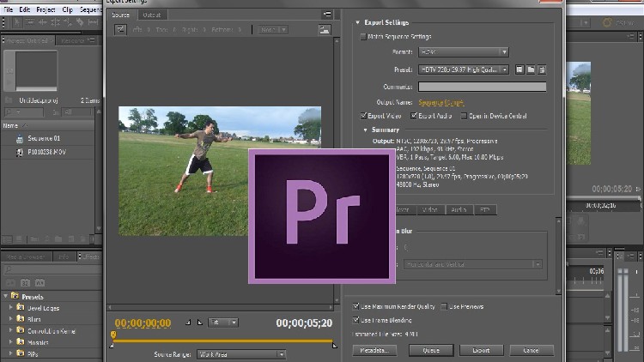The image size is (644, 362).
Task: Switch to the Video settings tab
Action: tap(430, 209)
